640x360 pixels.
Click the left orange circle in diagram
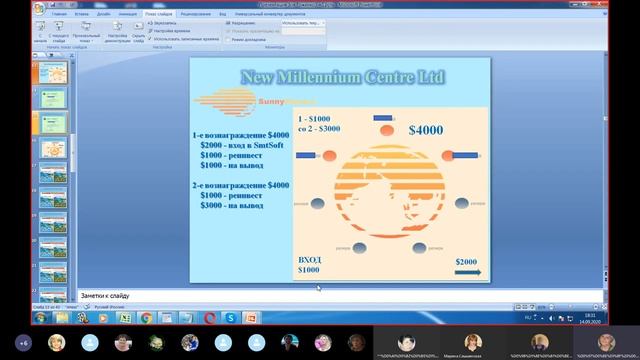click(x=329, y=156)
